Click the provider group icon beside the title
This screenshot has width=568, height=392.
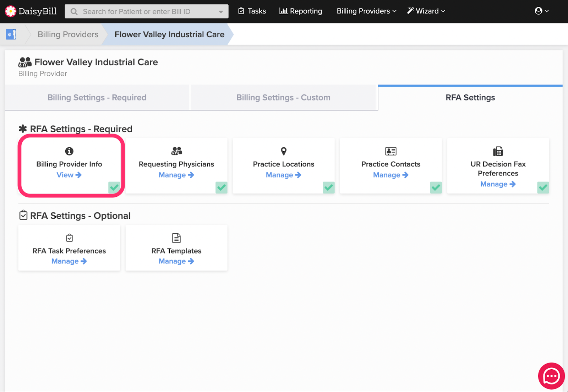(x=25, y=62)
